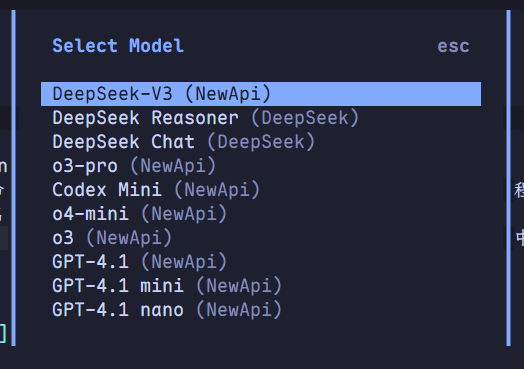Click the (NewApi) provider tag beside Codex Mini
The height and width of the screenshot is (369, 524).
click(217, 190)
